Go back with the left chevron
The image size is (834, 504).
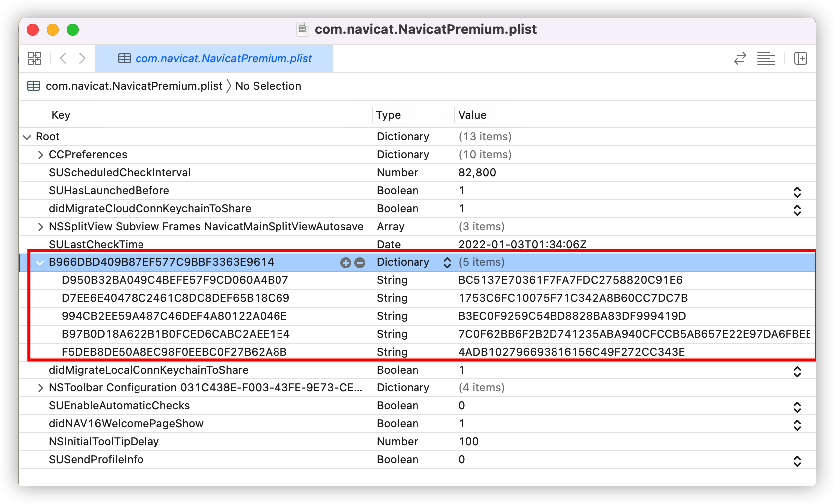click(x=63, y=58)
